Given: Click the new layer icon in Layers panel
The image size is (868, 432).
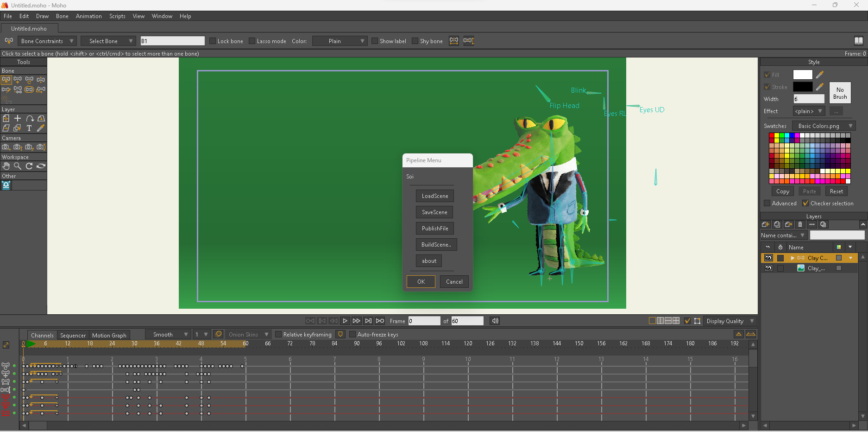Looking at the screenshot, I should [765, 224].
